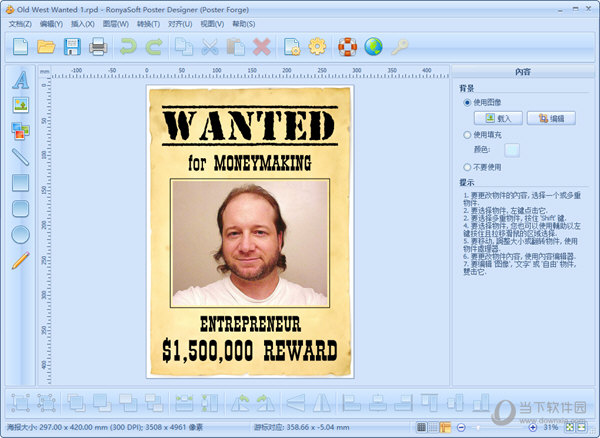Zoom out with the minus button
This screenshot has height=438, width=600.
coord(461,427)
